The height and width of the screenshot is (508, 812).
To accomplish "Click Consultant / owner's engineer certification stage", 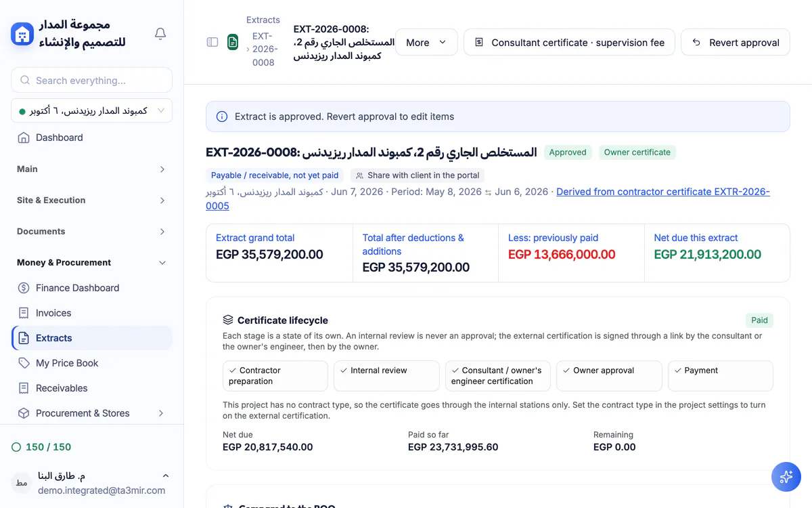I will [x=498, y=376].
